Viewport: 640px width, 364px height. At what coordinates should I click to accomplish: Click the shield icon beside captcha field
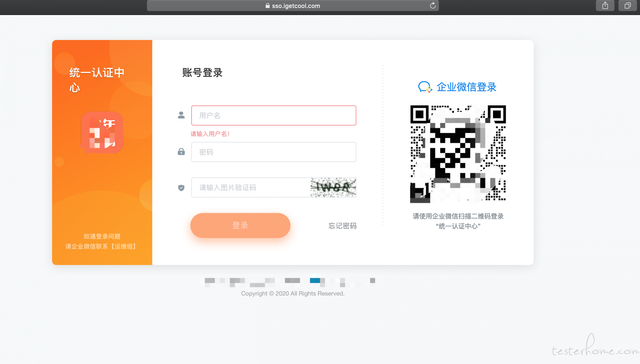point(181,188)
